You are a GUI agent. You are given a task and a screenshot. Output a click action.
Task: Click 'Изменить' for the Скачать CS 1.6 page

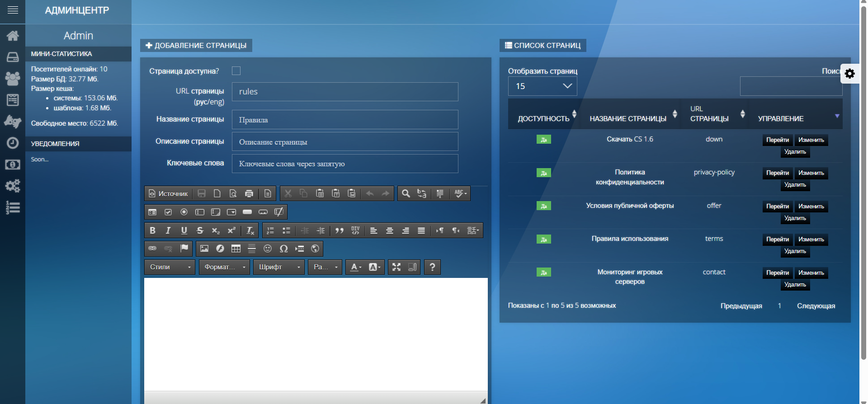[x=811, y=140]
